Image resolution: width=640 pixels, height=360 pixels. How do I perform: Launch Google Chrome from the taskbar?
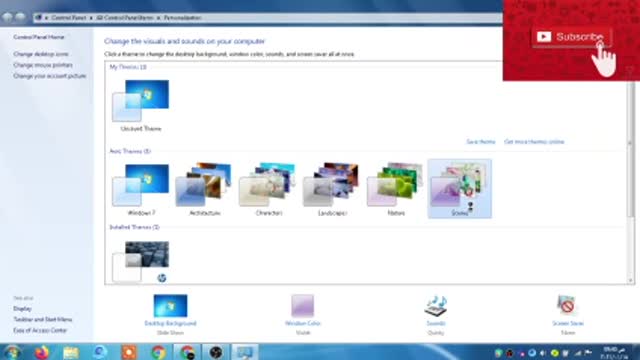(x=158, y=352)
